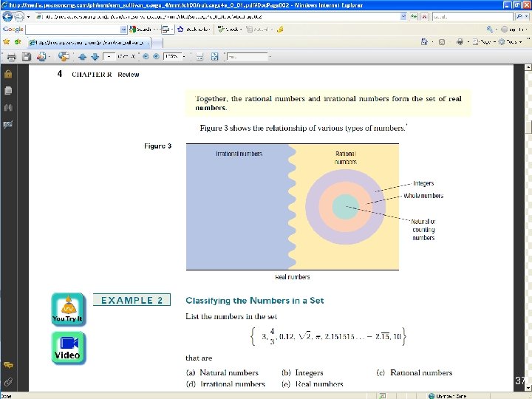
Task: Open the Favorites Center star
Action: [7, 42]
